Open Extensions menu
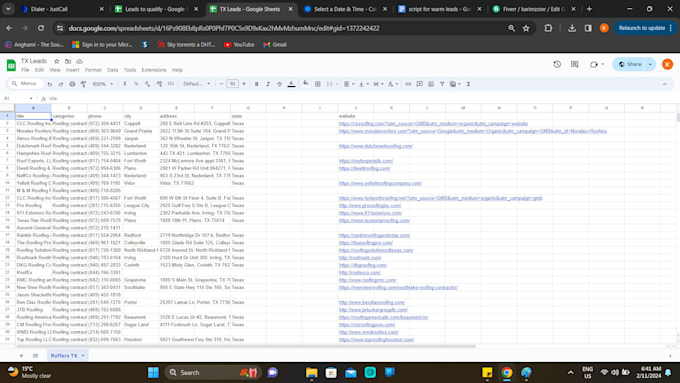 point(154,70)
